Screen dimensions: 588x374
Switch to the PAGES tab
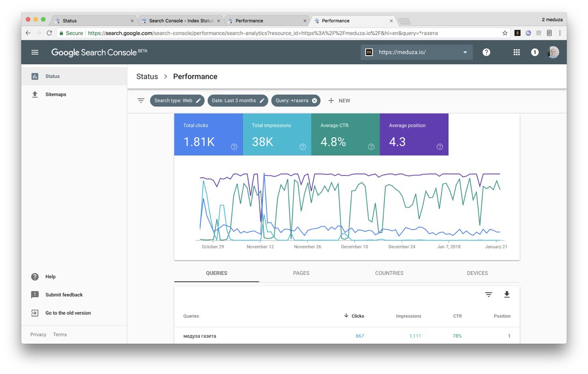[x=301, y=273]
